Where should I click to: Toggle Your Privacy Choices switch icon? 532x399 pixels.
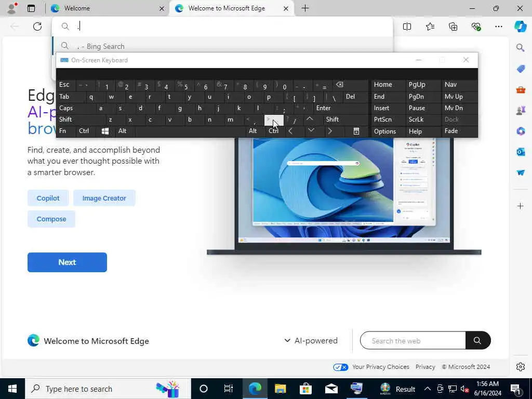(341, 367)
